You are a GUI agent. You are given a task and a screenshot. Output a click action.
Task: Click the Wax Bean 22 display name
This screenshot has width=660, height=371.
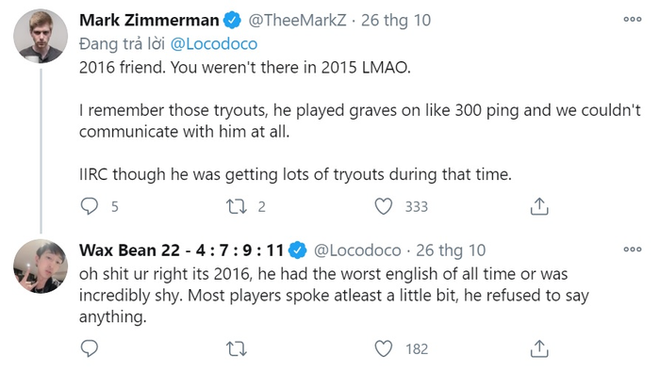pos(181,250)
